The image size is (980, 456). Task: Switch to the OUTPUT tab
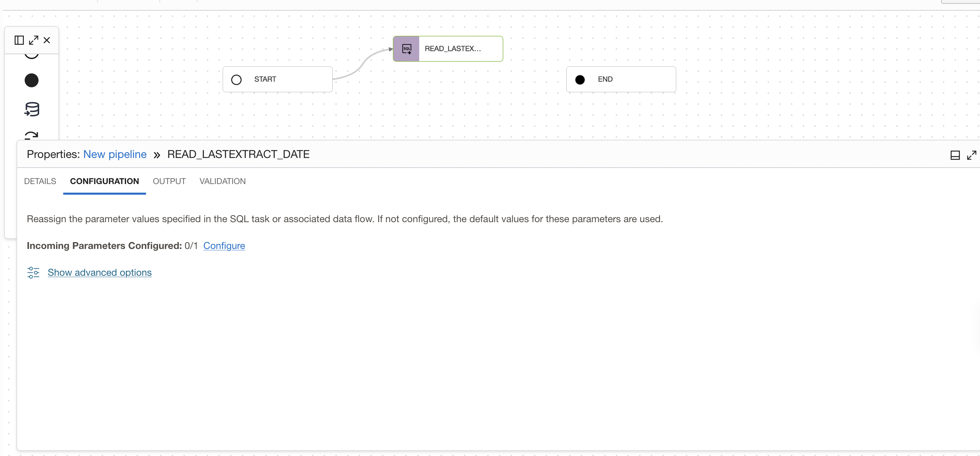(169, 181)
